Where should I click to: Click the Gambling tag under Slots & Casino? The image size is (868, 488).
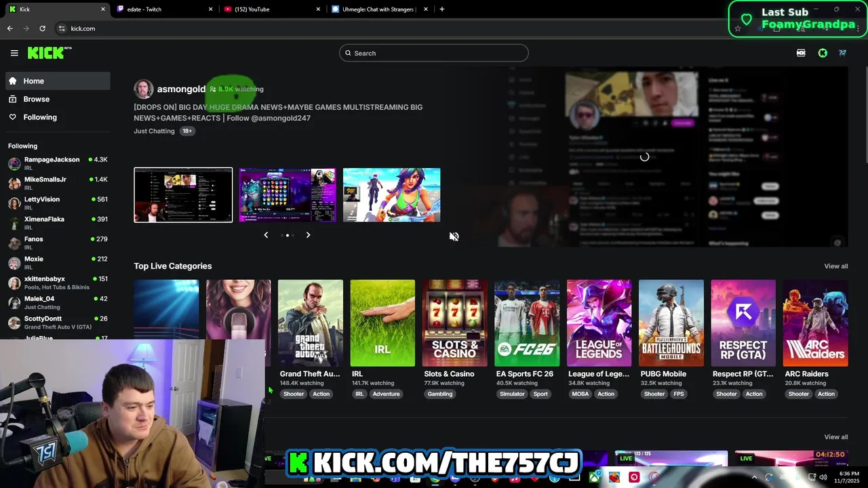(x=440, y=394)
